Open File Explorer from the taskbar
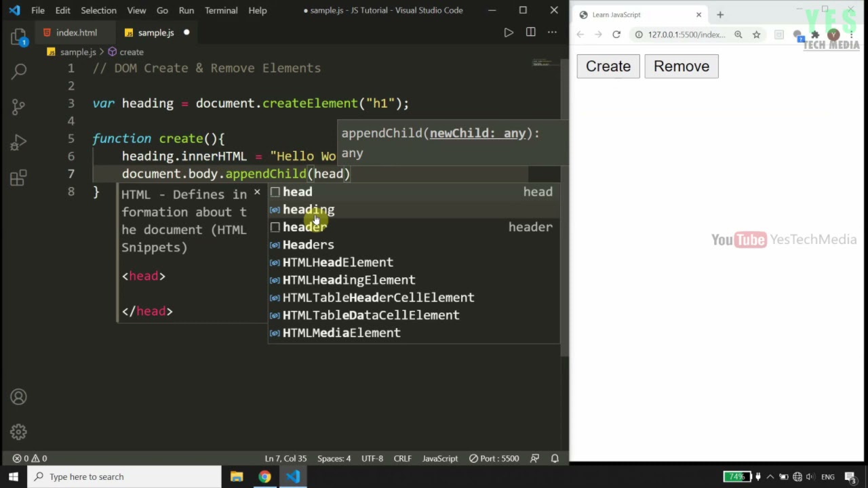The height and width of the screenshot is (488, 868). coord(237,476)
